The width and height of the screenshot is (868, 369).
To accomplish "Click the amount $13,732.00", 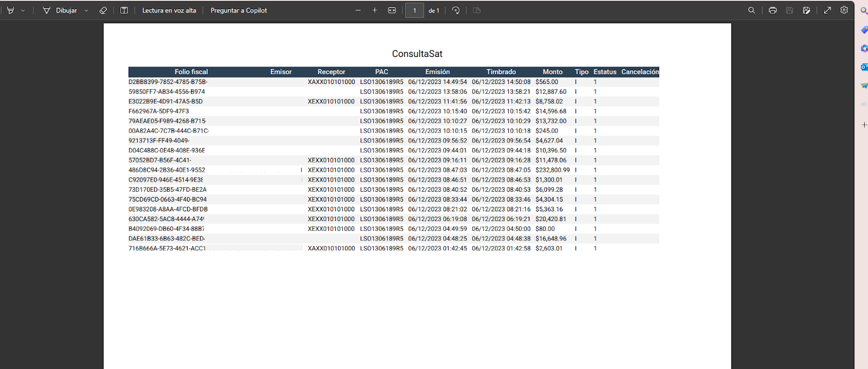I will point(551,121).
